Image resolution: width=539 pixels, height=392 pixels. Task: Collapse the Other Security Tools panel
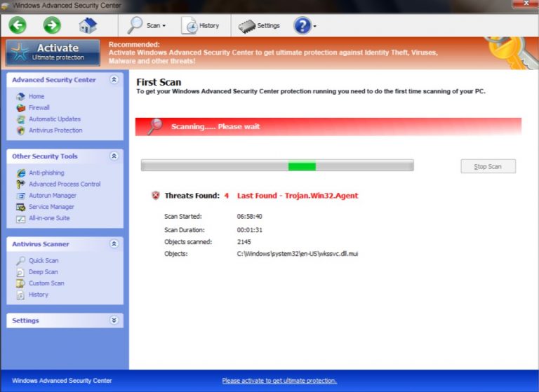[x=114, y=156]
